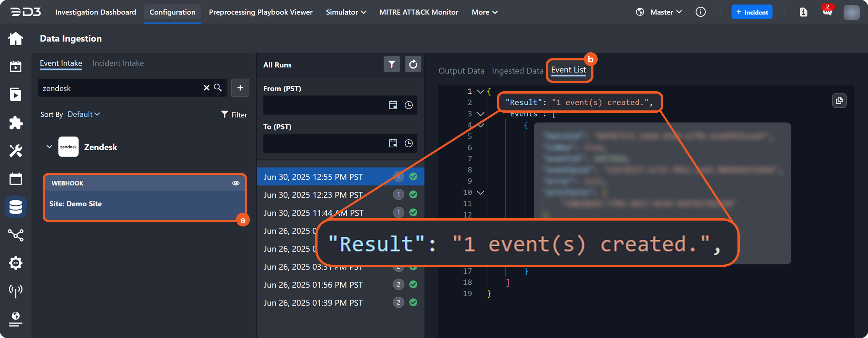
Task: Collapse JSON line 10 fold arrow
Action: coord(481,193)
